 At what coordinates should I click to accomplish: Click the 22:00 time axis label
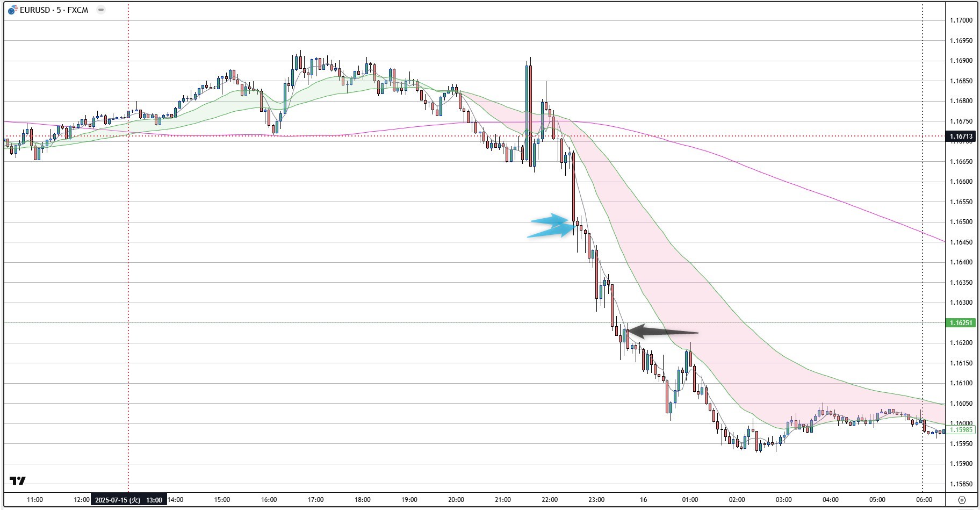click(x=550, y=500)
